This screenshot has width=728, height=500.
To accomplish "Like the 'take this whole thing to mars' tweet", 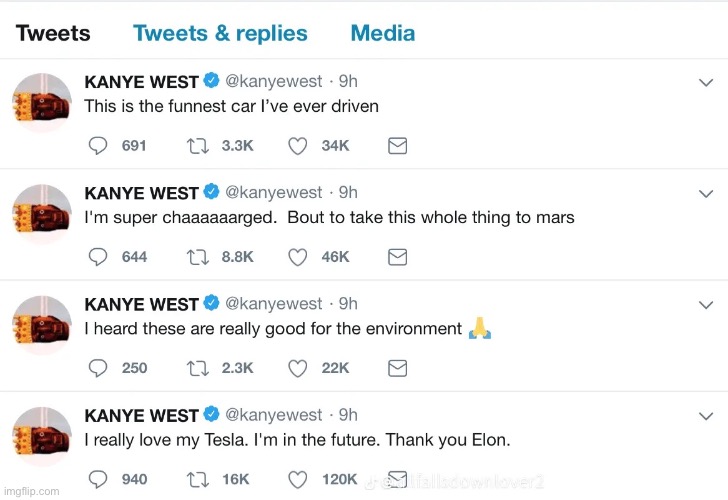I will point(296,257).
